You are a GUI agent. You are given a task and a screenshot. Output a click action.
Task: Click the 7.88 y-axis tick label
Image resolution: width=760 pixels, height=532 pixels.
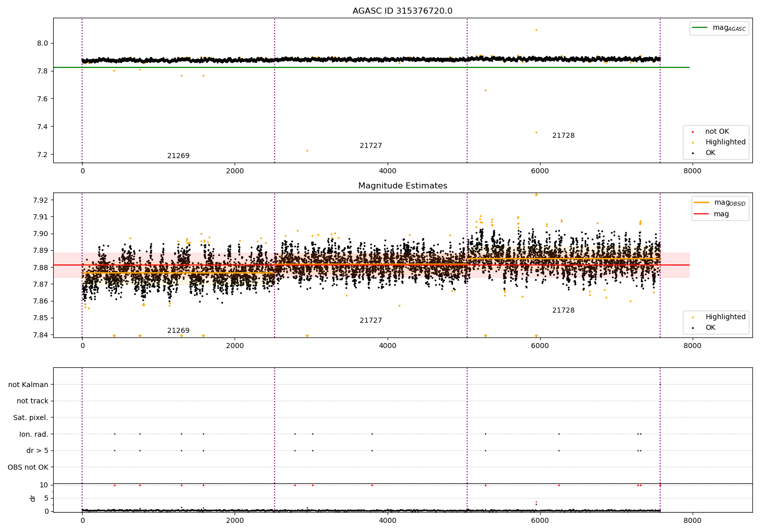tap(41, 268)
